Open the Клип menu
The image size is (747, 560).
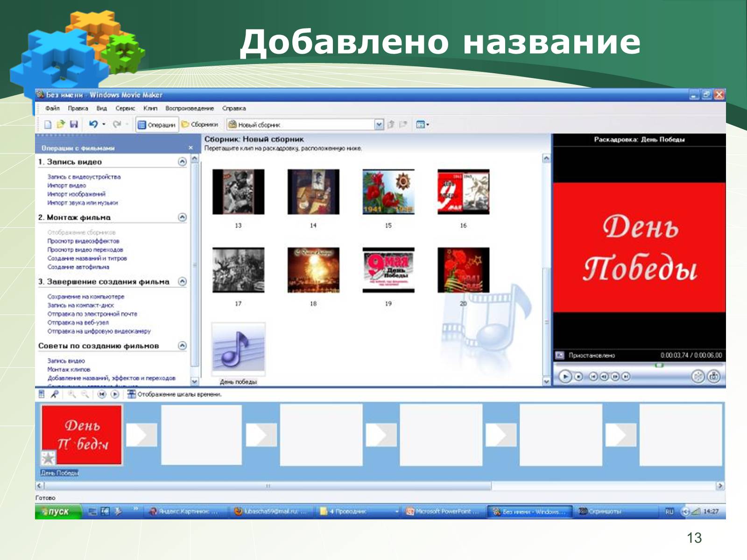(x=150, y=108)
